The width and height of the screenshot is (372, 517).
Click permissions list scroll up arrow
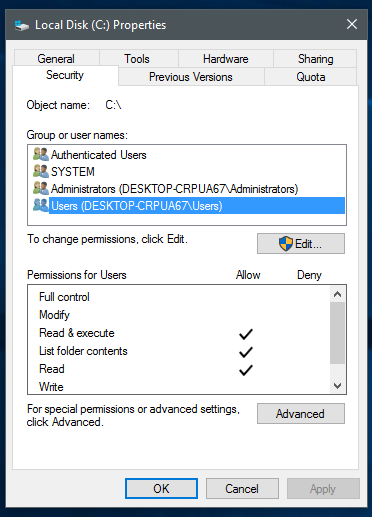[x=337, y=294]
